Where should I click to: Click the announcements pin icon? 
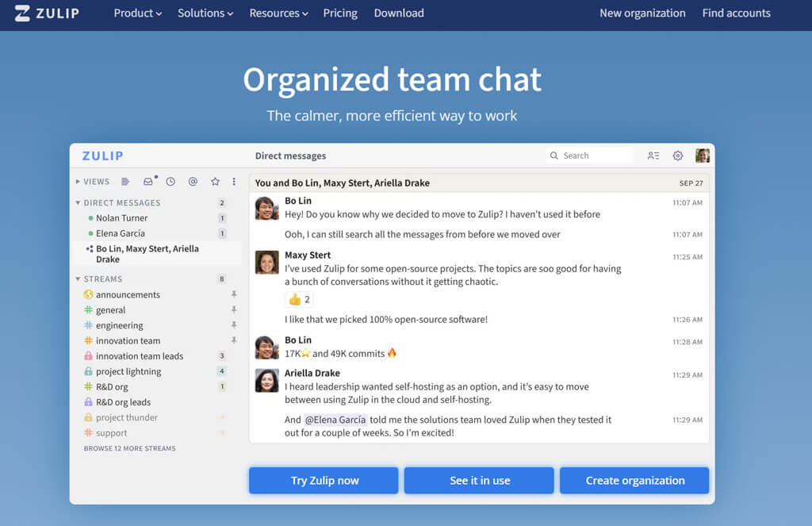pos(234,294)
